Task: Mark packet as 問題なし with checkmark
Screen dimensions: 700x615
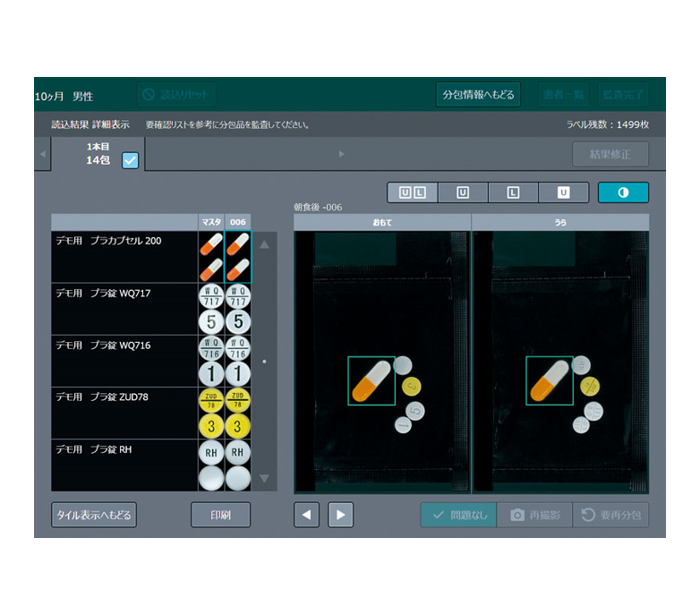Action: point(458,515)
